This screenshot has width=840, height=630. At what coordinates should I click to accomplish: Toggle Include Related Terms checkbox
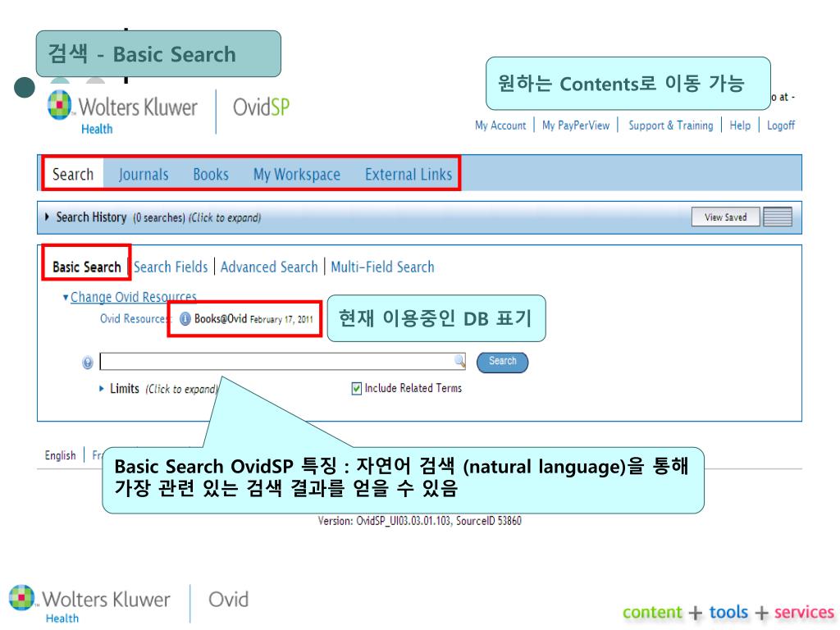point(356,388)
